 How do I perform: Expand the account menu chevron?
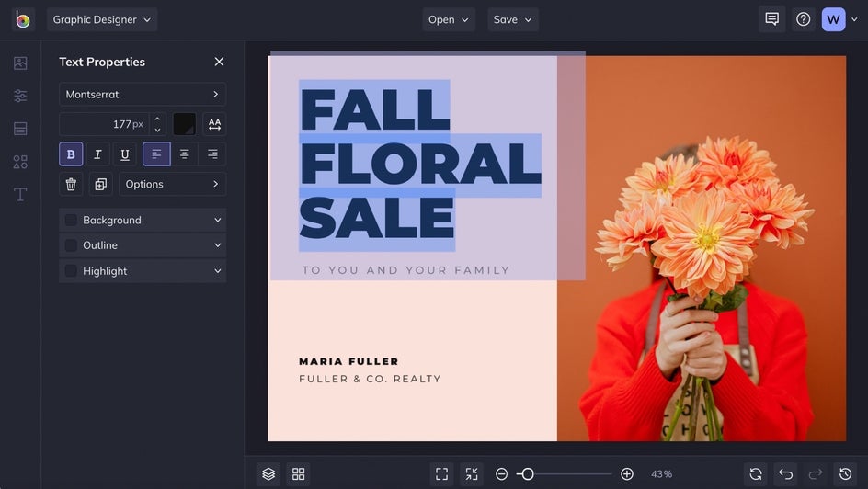(855, 19)
